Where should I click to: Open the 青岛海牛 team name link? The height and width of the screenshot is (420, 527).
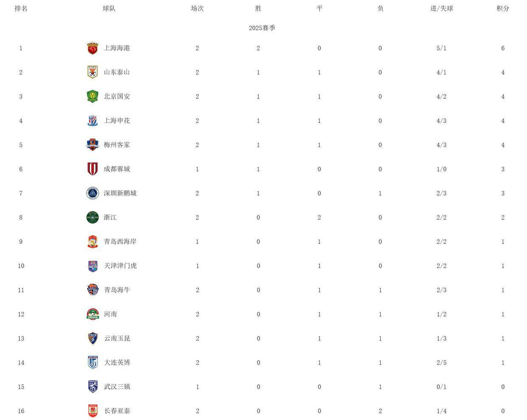tap(117, 290)
